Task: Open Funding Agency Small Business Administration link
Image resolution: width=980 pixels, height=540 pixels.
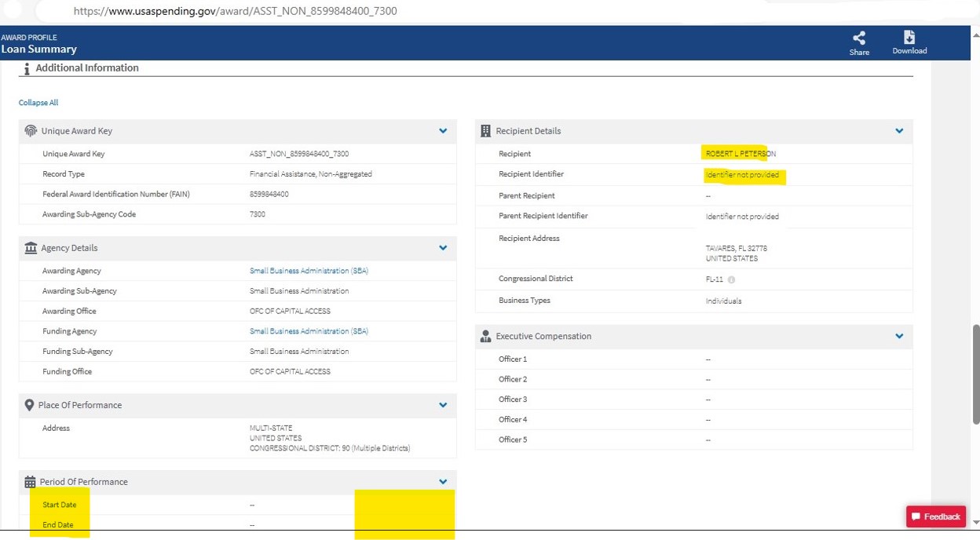Action: click(309, 331)
